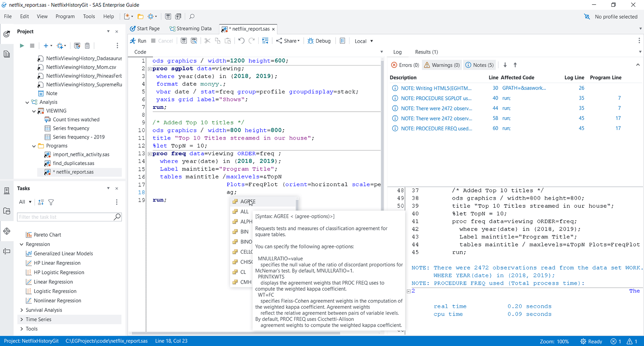Screen dimensions: 644x346
Task: Paste using the clipboard icon
Action: (x=228, y=41)
